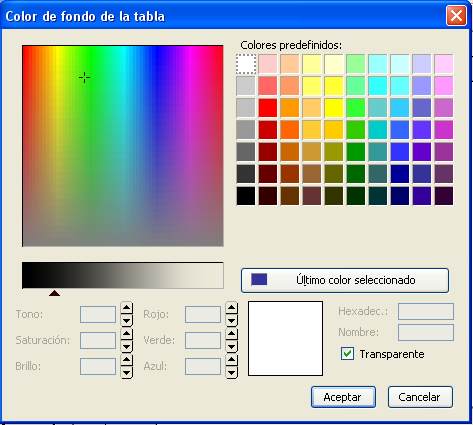Decrease Saturación with its down arrow
Viewport: 473px width, 425px height.
pos(126,347)
